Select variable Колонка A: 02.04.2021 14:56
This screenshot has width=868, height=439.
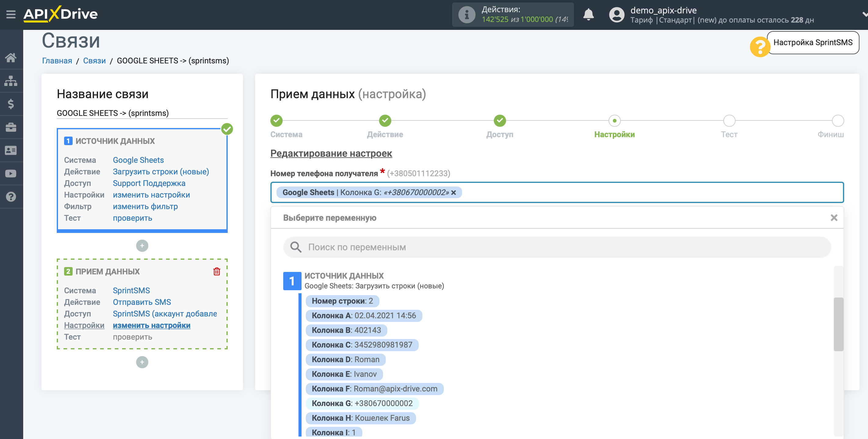click(363, 316)
